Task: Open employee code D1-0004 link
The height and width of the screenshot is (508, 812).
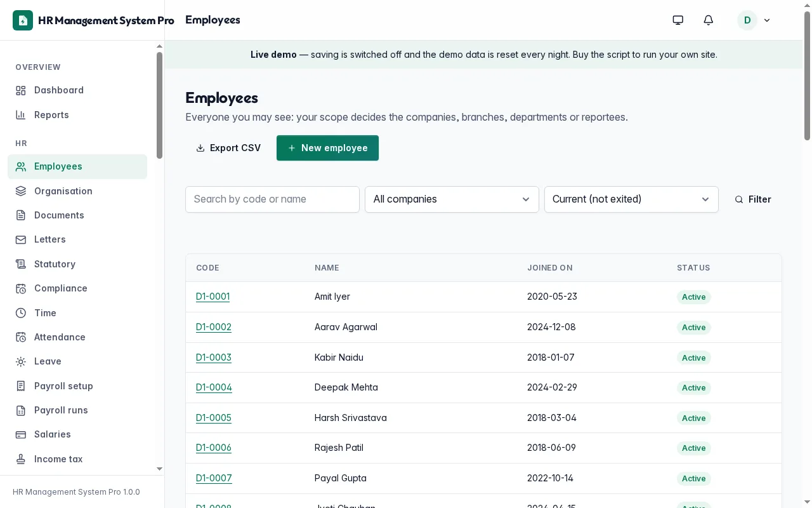Action: point(214,387)
